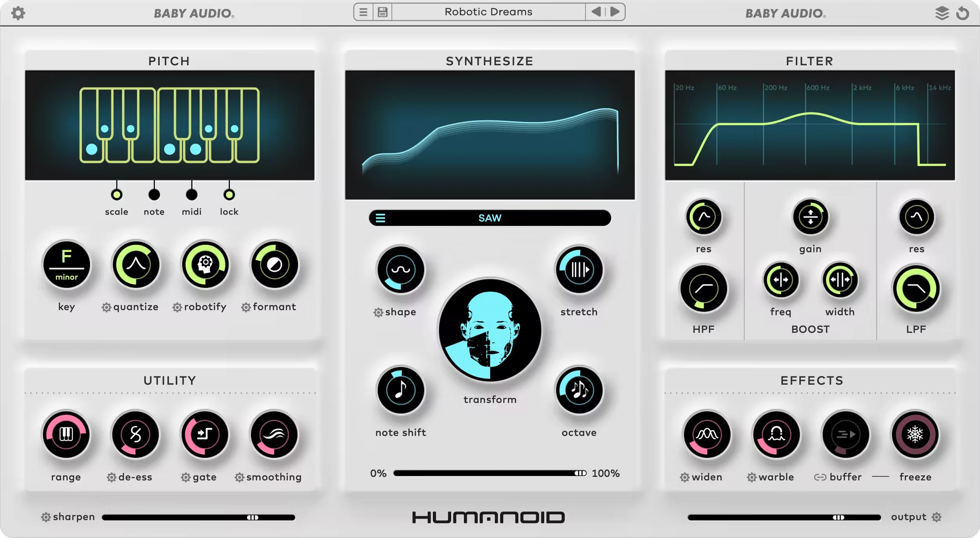Open the SAW waveform selector bar
Screen dimensions: 980x538
click(490, 218)
